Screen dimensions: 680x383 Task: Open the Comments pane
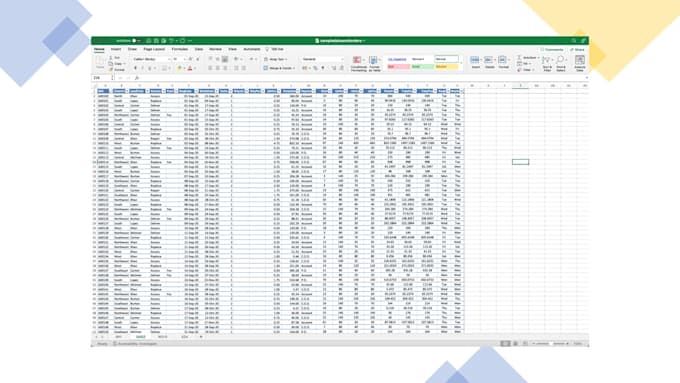pyautogui.click(x=552, y=49)
